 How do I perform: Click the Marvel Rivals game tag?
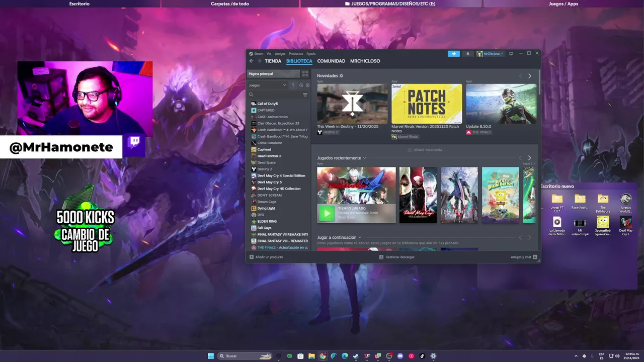[405, 137]
